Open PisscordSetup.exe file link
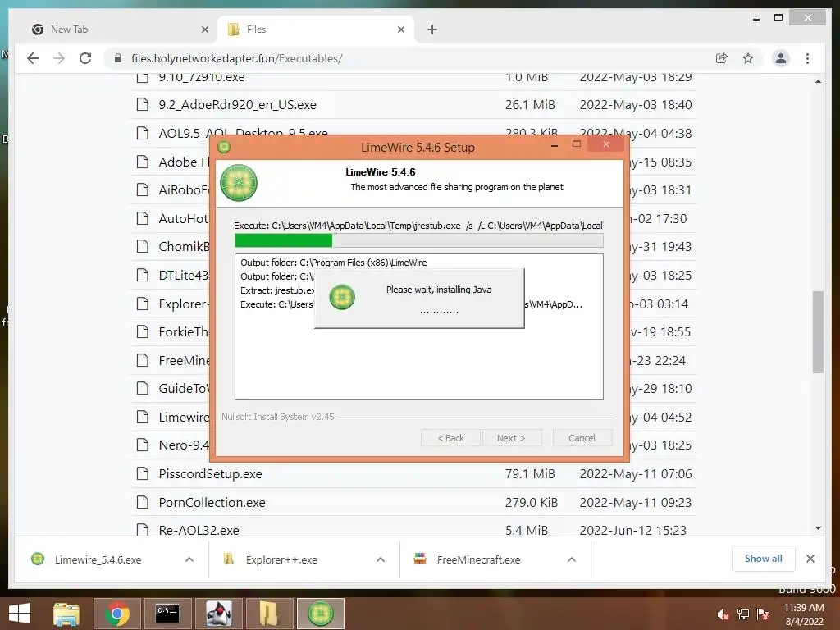Screen dimensions: 840x630 click(x=210, y=474)
